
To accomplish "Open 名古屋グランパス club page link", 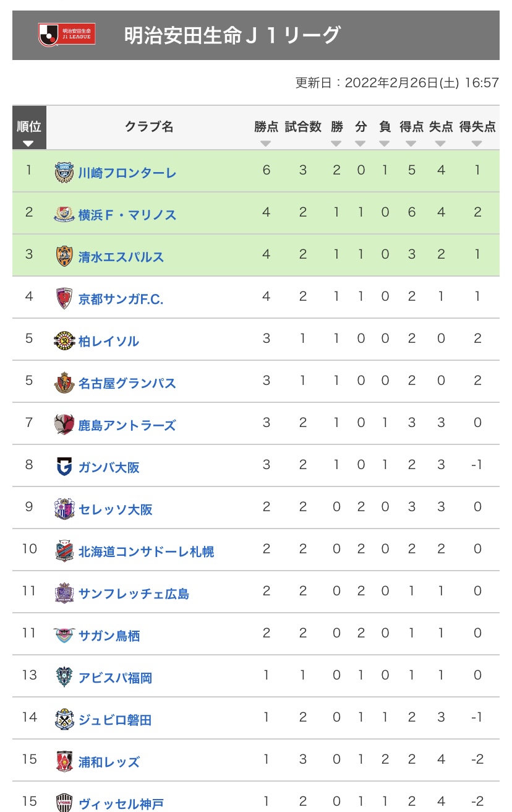I will point(127,383).
